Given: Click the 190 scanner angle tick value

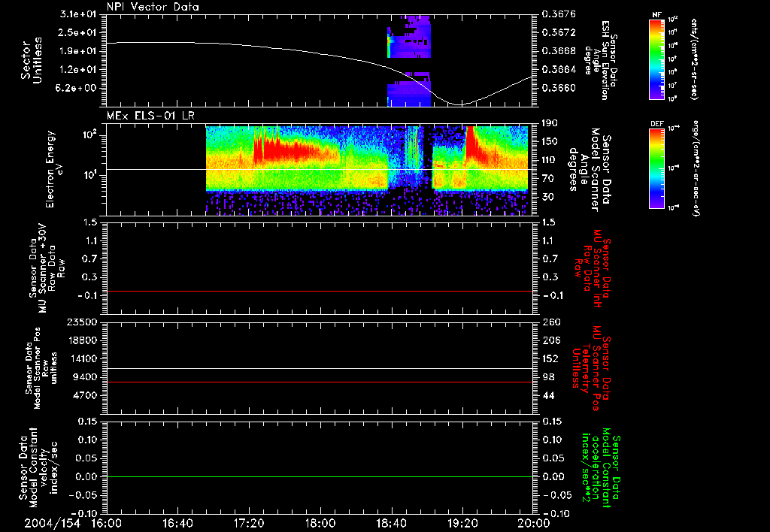Looking at the screenshot, I should click(x=550, y=123).
